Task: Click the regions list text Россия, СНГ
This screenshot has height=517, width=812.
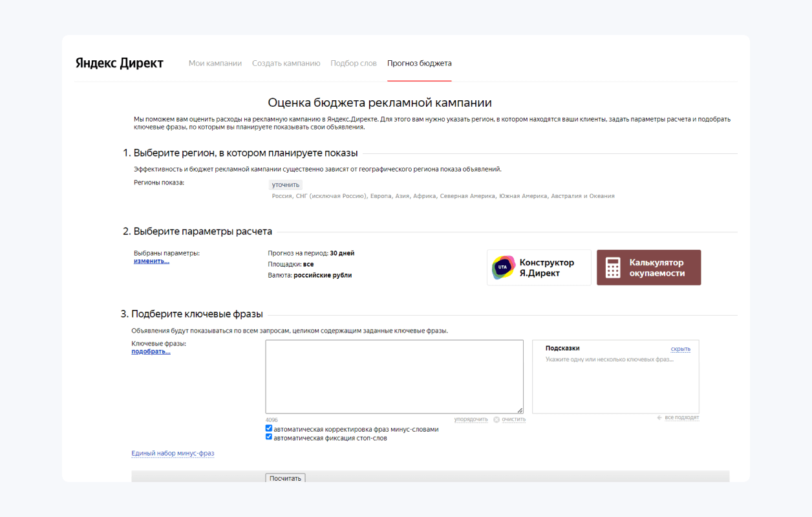Action: coord(443,195)
